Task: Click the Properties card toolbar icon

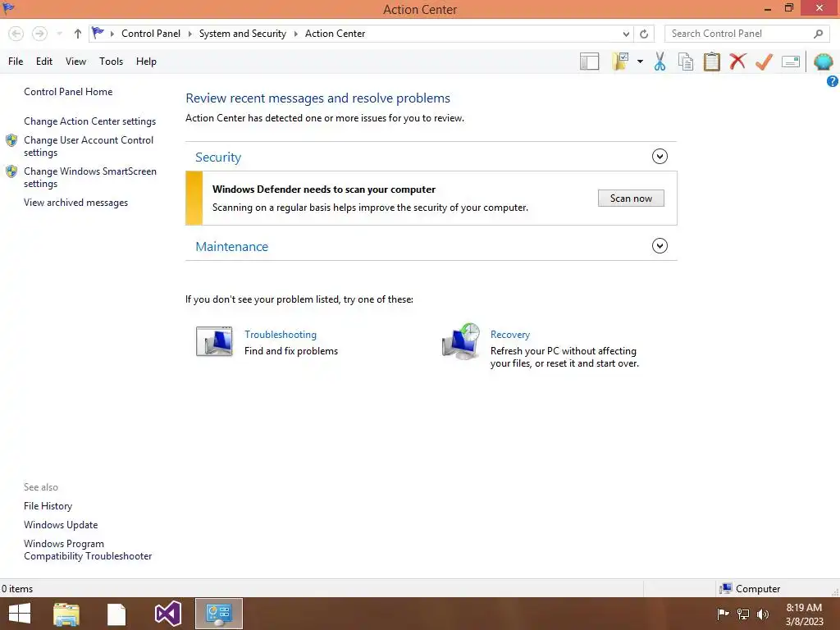Action: point(791,62)
